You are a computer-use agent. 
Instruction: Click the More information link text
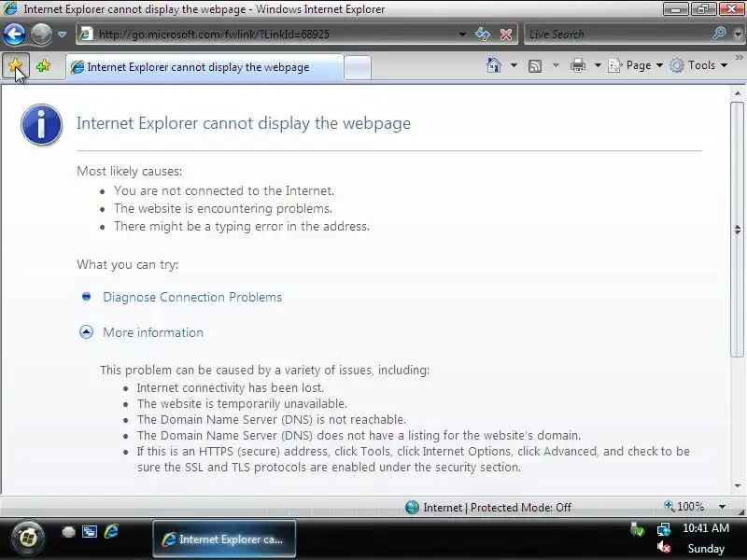[x=153, y=332]
